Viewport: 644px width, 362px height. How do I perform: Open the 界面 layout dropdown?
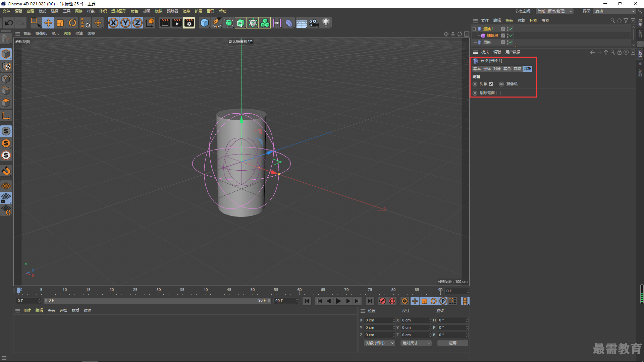click(614, 11)
